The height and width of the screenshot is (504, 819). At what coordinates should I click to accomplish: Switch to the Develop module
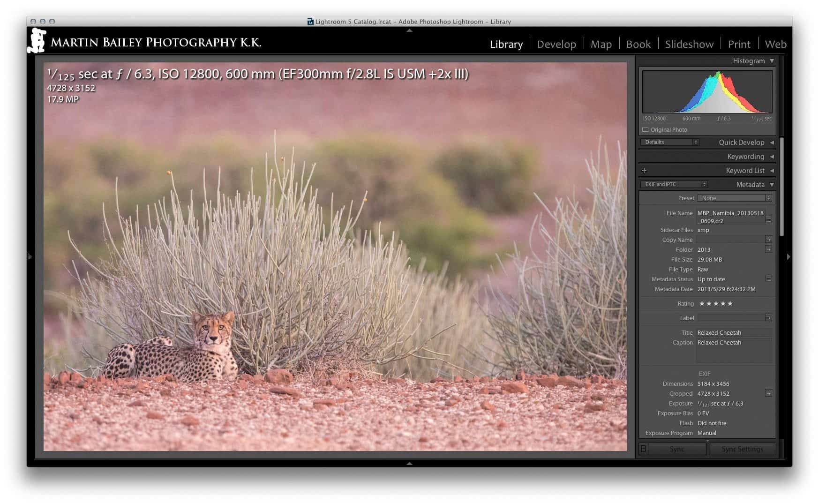556,44
